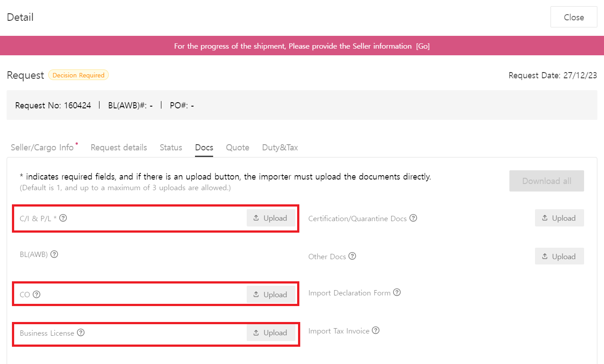Show Import Declaration Form help icon
Image resolution: width=604 pixels, height=364 pixels.
(397, 292)
